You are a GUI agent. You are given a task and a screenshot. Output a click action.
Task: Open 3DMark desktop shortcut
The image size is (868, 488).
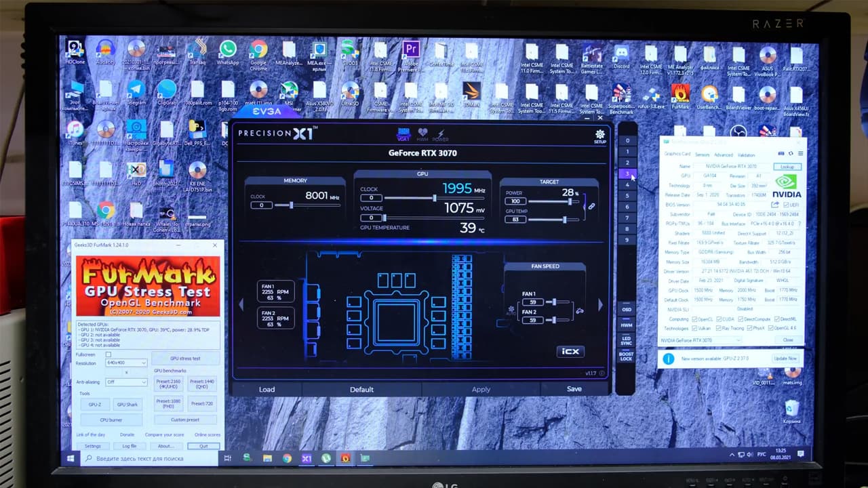click(x=471, y=95)
